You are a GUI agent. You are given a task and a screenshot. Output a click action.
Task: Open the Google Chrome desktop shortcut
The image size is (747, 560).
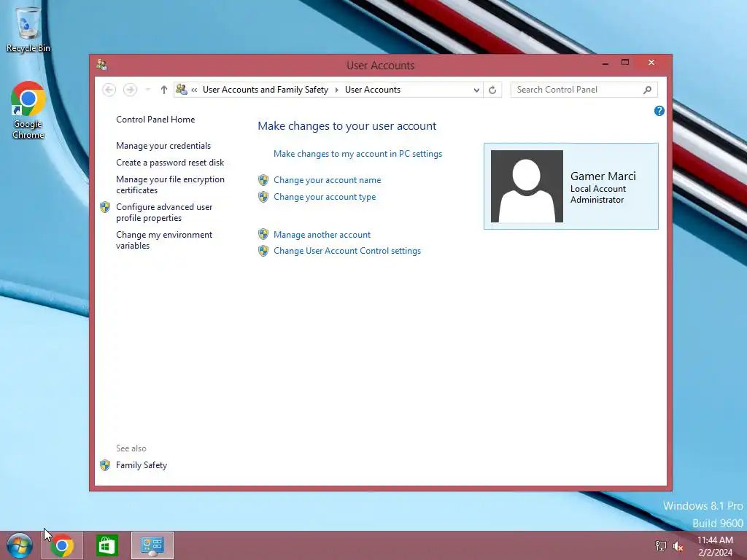28,111
